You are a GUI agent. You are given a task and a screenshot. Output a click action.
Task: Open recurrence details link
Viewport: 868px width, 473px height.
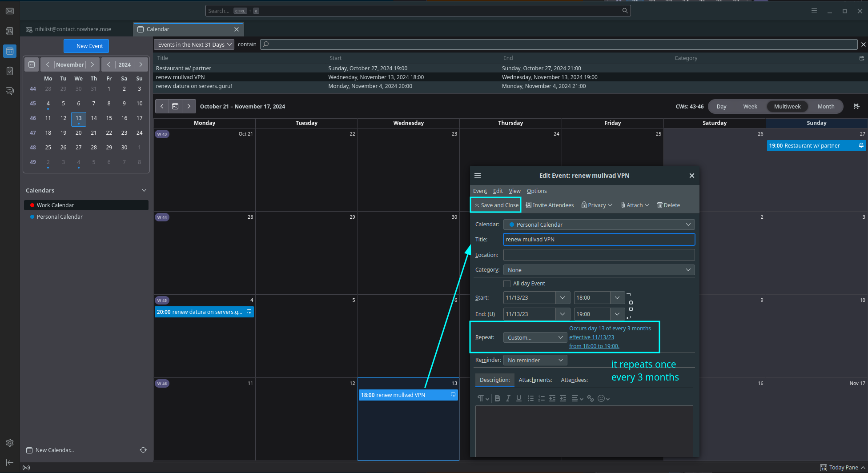coord(610,337)
